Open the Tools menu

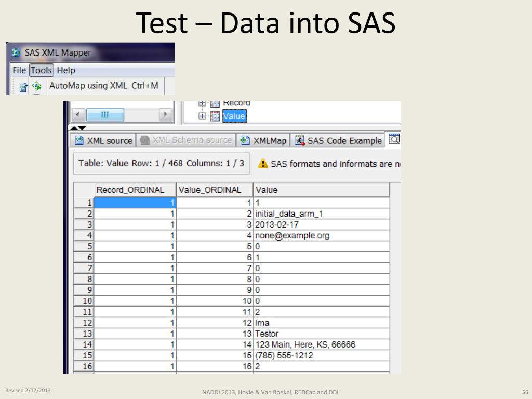(x=42, y=70)
